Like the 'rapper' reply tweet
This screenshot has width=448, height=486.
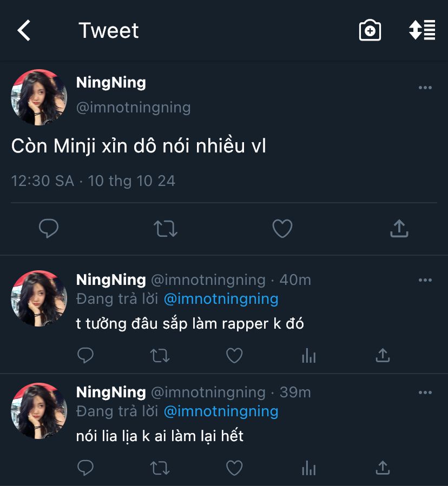point(234,355)
